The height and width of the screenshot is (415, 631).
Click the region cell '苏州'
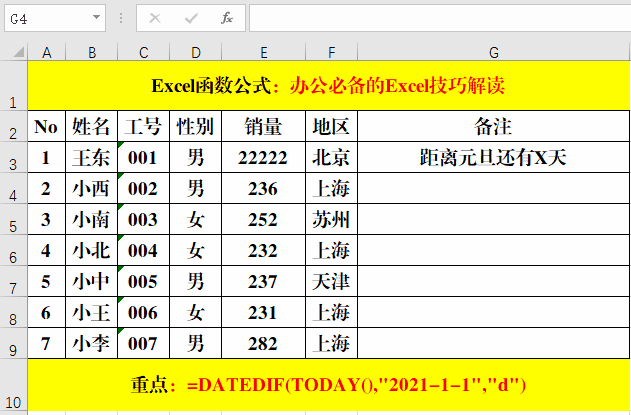(x=332, y=219)
